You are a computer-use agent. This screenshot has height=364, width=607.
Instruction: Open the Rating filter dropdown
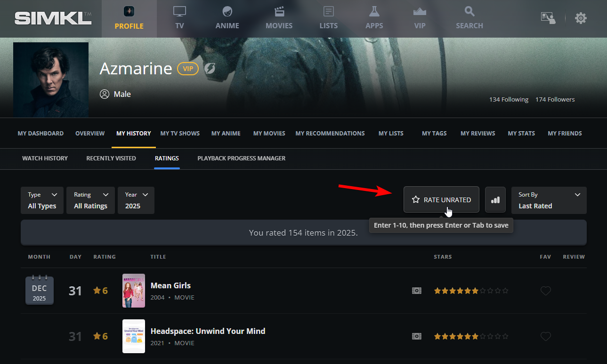[91, 200]
